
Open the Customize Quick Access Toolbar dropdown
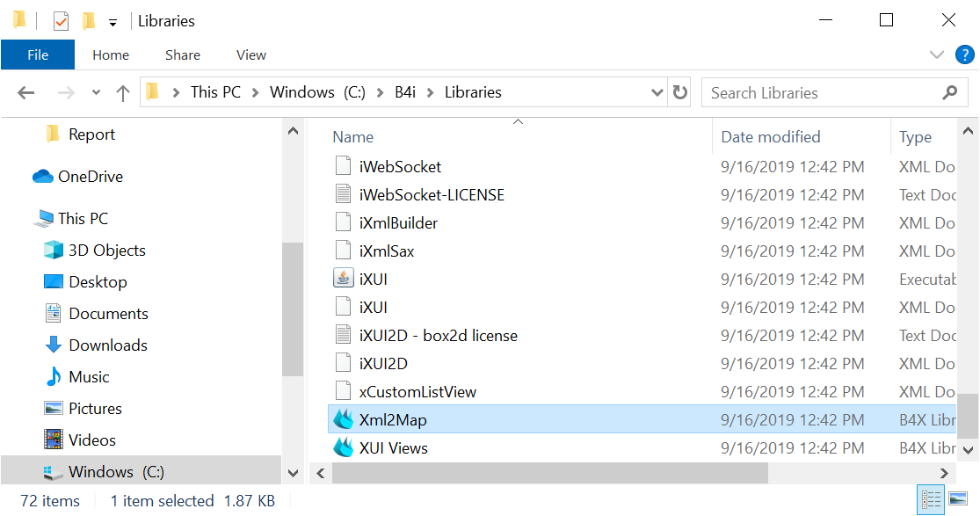click(x=113, y=21)
